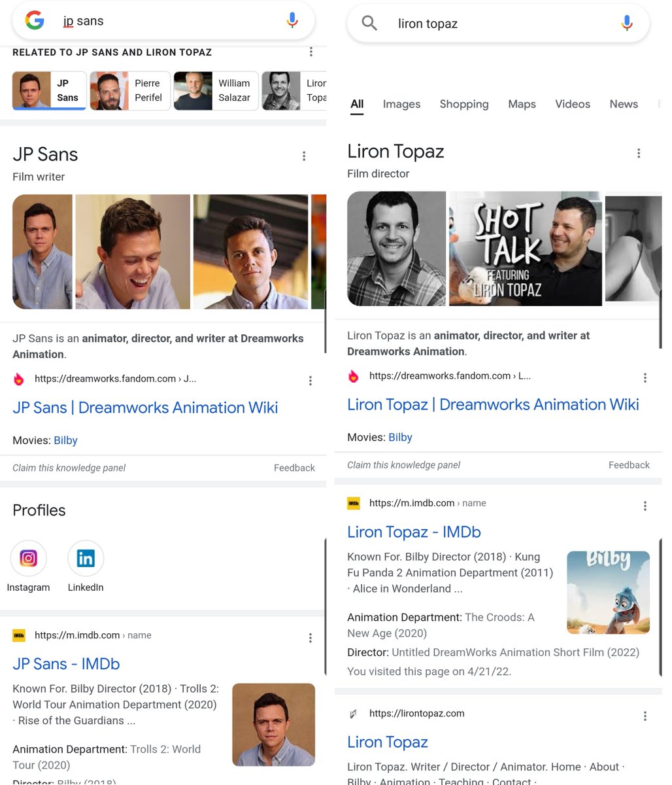
Task: Select the All search tab
Action: pos(357,104)
